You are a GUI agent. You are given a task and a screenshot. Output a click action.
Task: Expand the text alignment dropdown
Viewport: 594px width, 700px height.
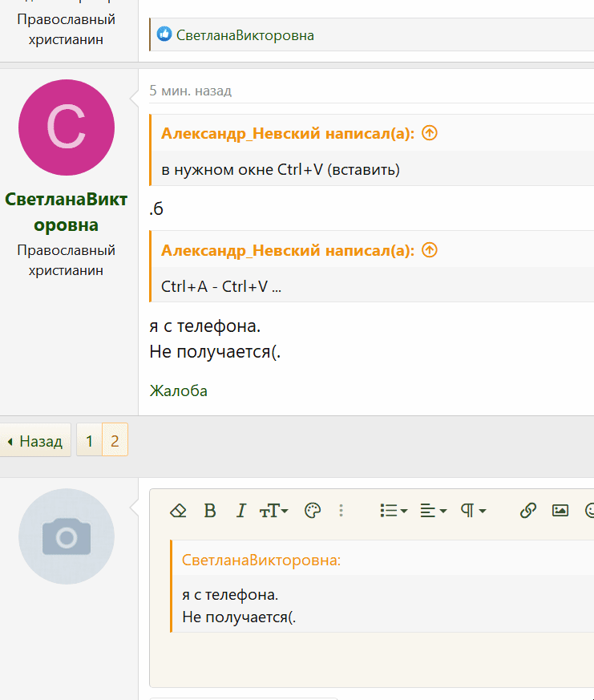click(x=434, y=510)
